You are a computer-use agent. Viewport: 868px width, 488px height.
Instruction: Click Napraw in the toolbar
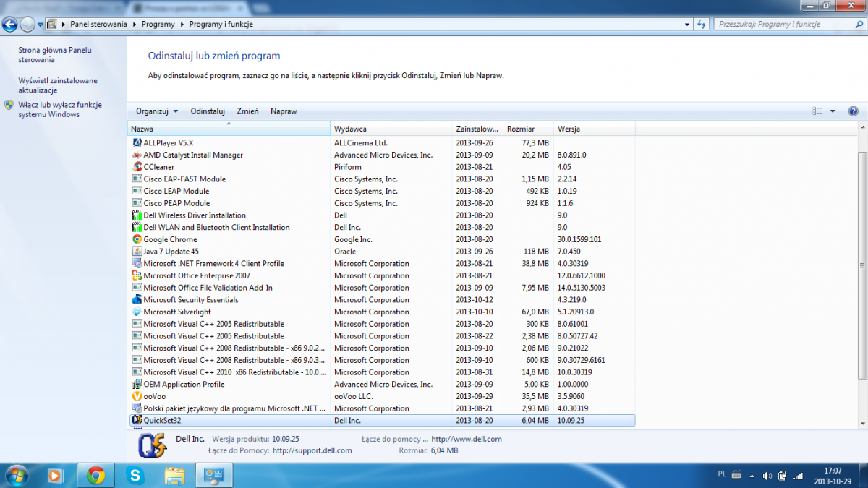(284, 111)
